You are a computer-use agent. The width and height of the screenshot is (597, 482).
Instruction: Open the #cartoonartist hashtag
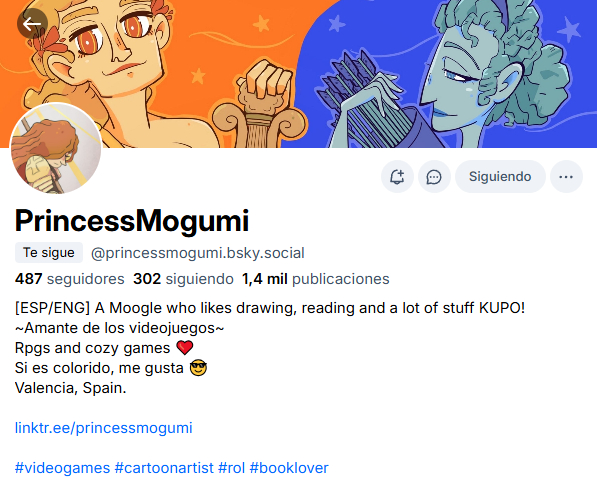[x=164, y=468]
